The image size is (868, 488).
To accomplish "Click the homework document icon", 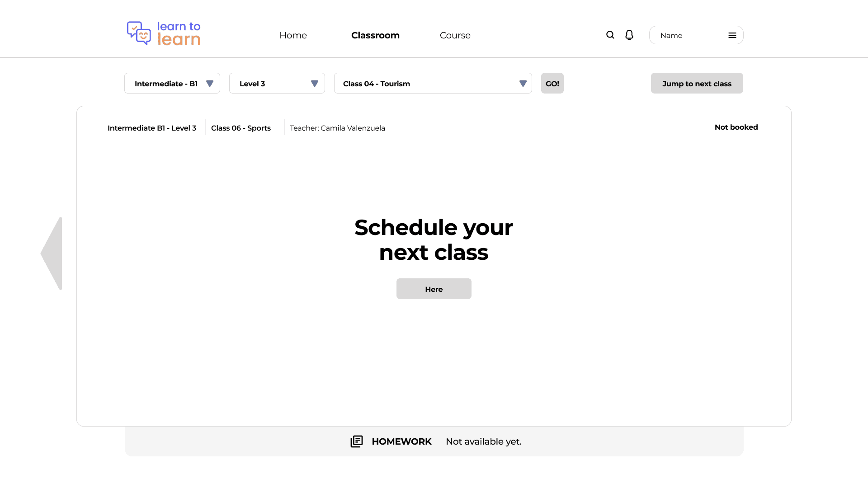I will coord(357,441).
